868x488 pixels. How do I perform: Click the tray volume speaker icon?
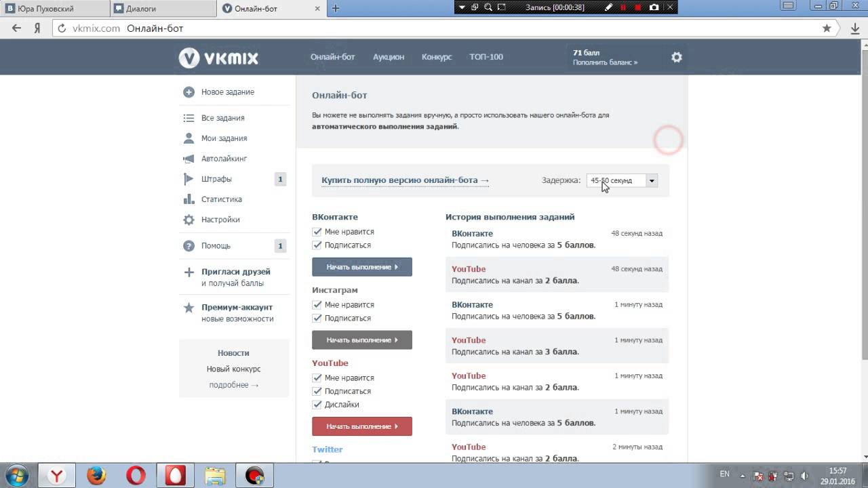pos(804,476)
